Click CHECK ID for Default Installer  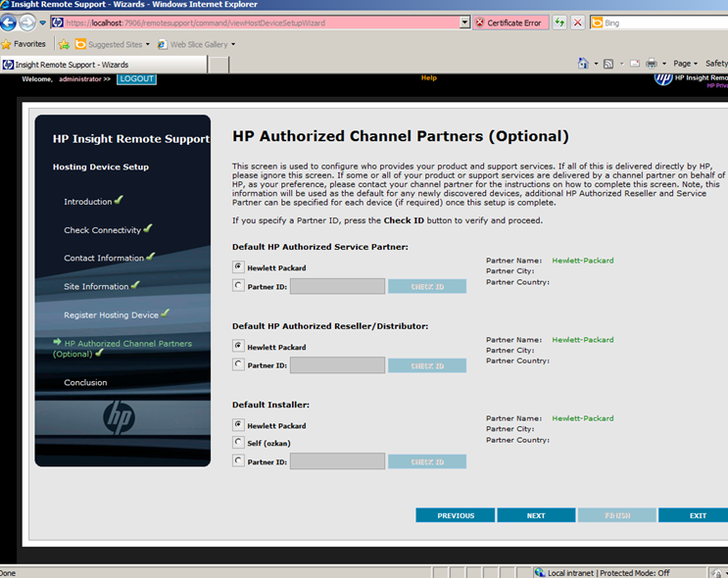tap(427, 462)
